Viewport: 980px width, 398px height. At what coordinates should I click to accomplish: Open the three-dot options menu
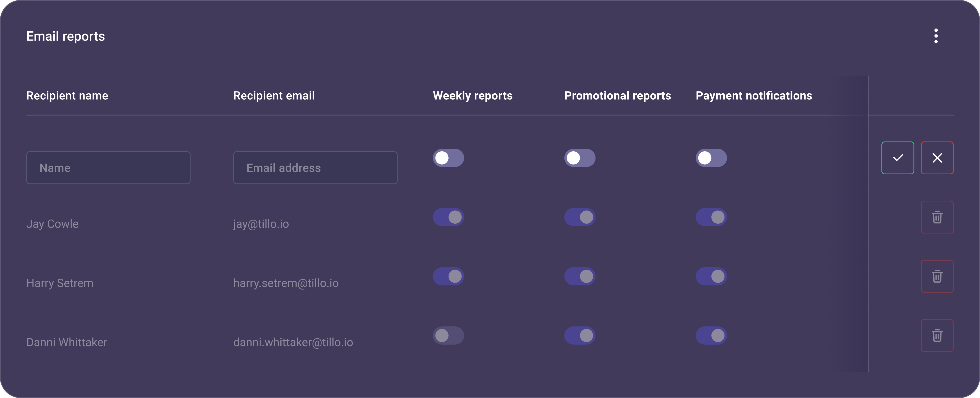tap(936, 36)
